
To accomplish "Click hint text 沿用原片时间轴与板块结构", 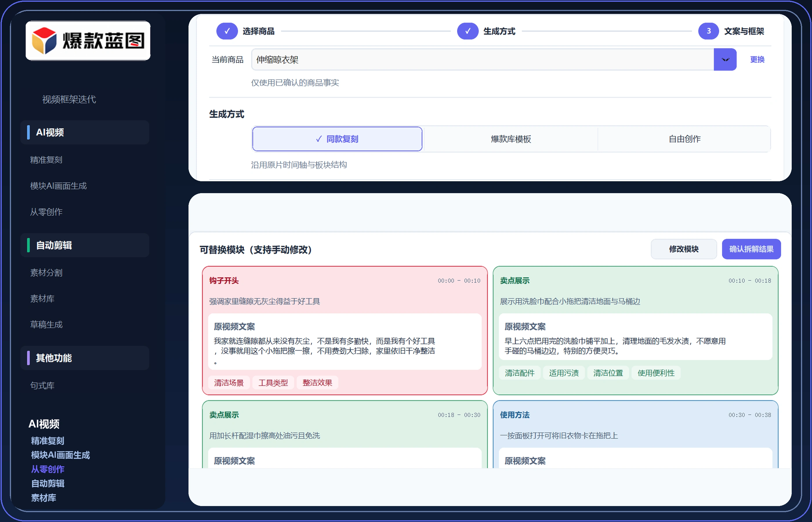I will point(299,165).
